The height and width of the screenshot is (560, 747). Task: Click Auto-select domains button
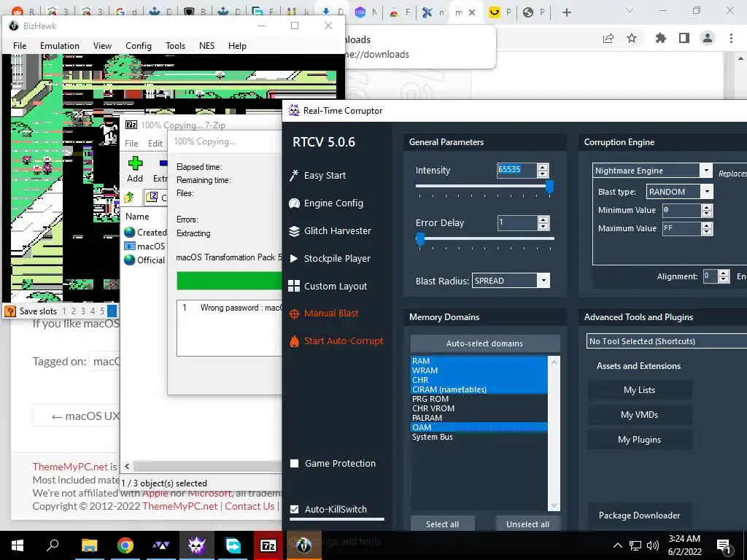pyautogui.click(x=485, y=343)
